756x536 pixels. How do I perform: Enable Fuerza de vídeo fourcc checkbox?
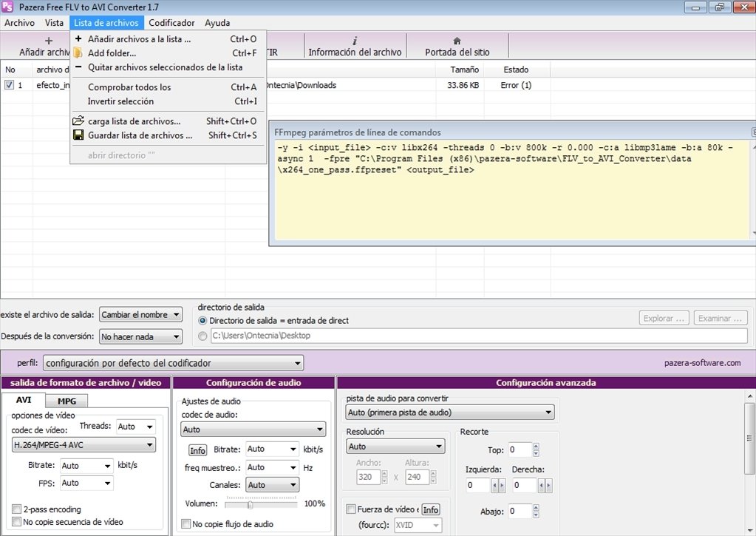click(x=351, y=509)
